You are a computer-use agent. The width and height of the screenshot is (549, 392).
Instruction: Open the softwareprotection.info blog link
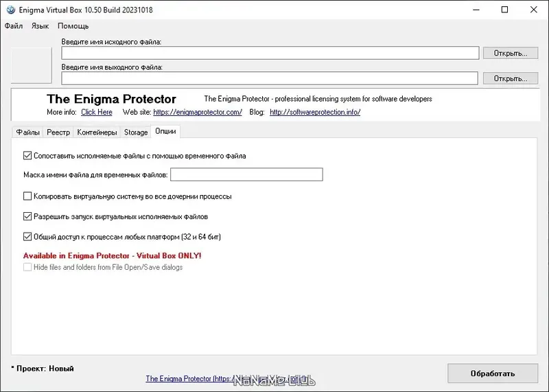pyautogui.click(x=315, y=112)
